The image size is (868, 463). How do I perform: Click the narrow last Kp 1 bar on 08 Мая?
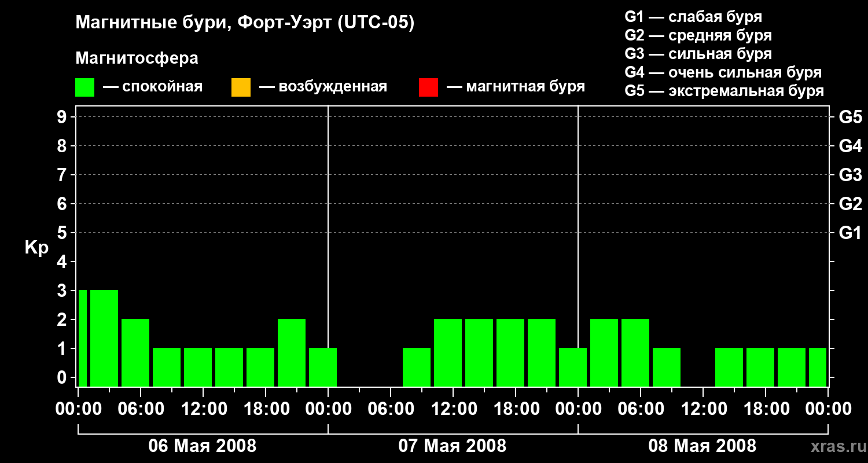coord(818,367)
